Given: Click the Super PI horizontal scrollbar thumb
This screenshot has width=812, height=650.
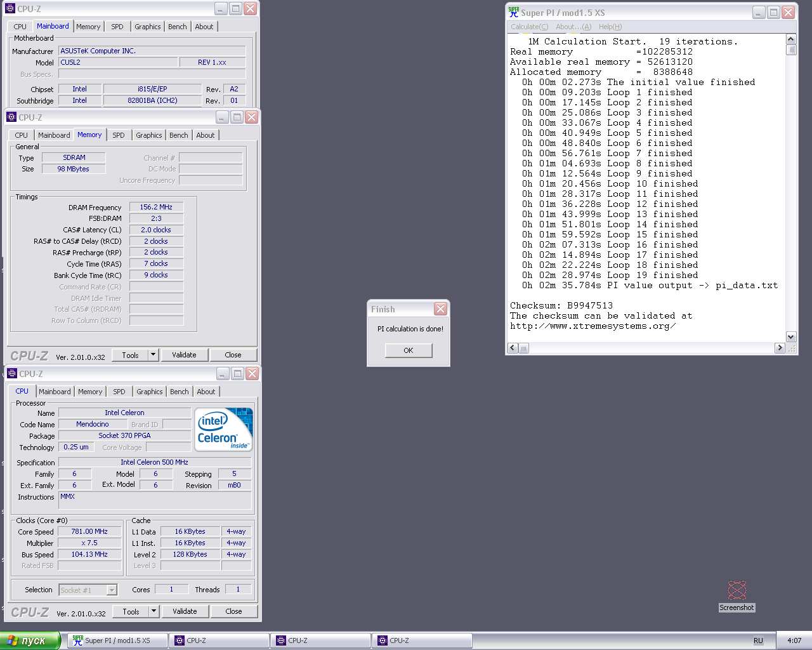Looking at the screenshot, I should click(524, 348).
